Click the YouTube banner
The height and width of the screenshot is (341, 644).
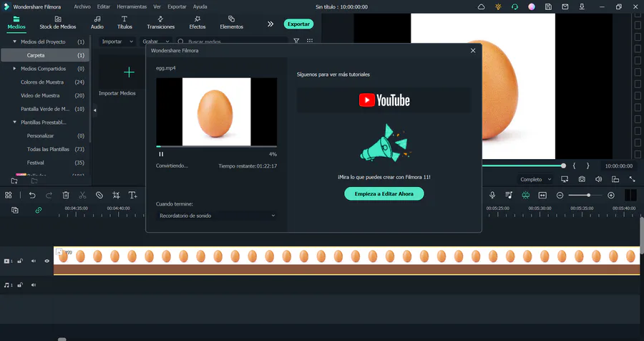(x=384, y=100)
